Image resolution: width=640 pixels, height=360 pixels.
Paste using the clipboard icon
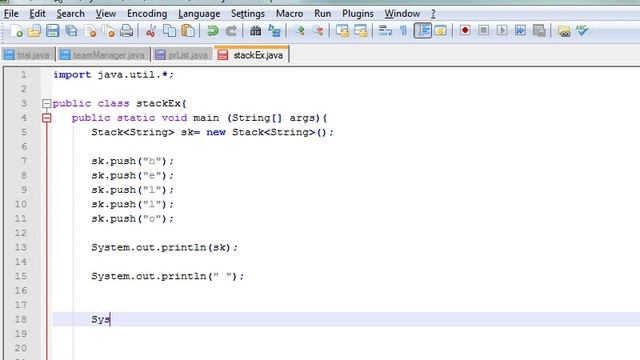tap(188, 31)
